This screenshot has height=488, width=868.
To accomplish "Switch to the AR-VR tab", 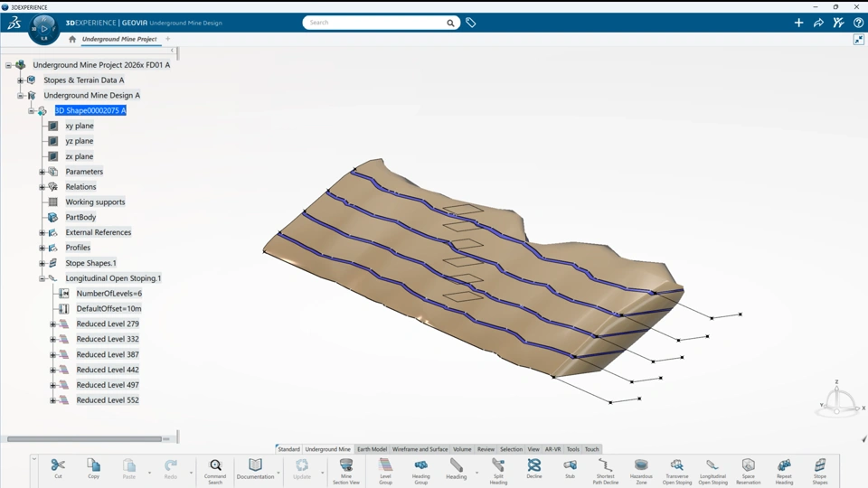I will pyautogui.click(x=553, y=449).
